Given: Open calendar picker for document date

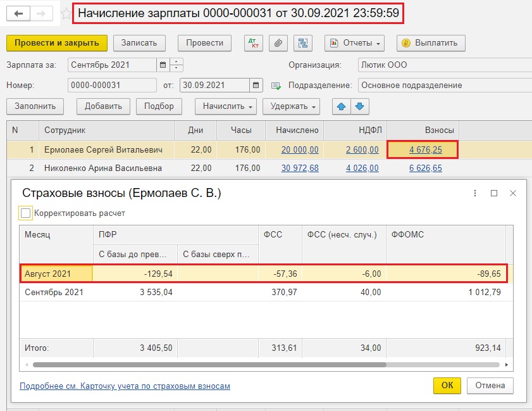Looking at the screenshot, I should pyautogui.click(x=256, y=85).
